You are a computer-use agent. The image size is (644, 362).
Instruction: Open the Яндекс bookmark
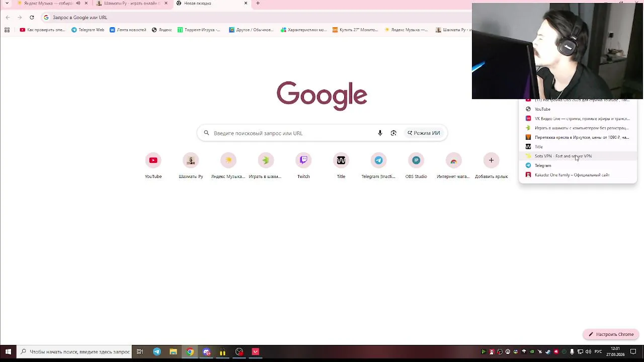tap(162, 30)
